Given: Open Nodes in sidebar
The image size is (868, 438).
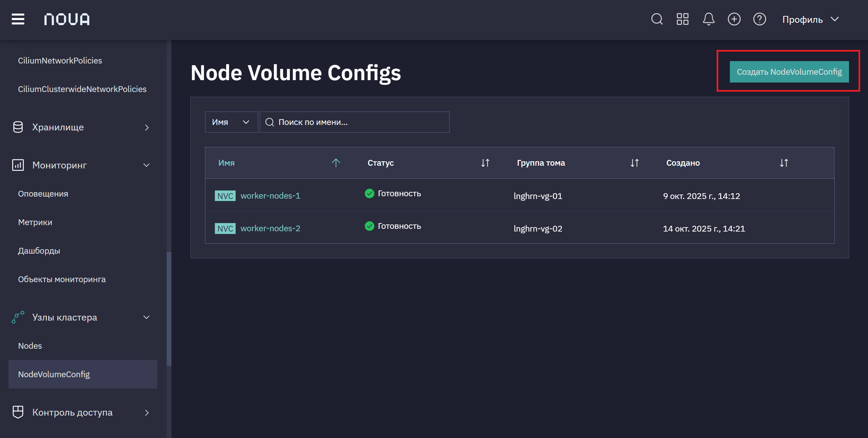Looking at the screenshot, I should [x=30, y=346].
